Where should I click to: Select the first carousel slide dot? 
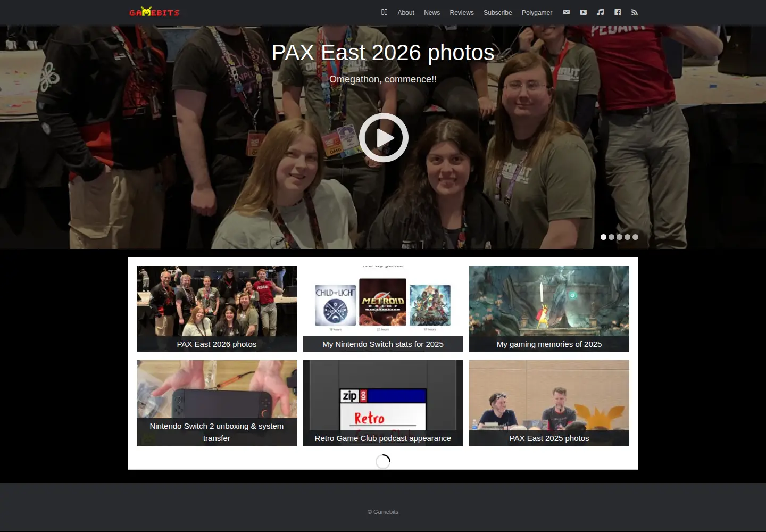pos(603,237)
